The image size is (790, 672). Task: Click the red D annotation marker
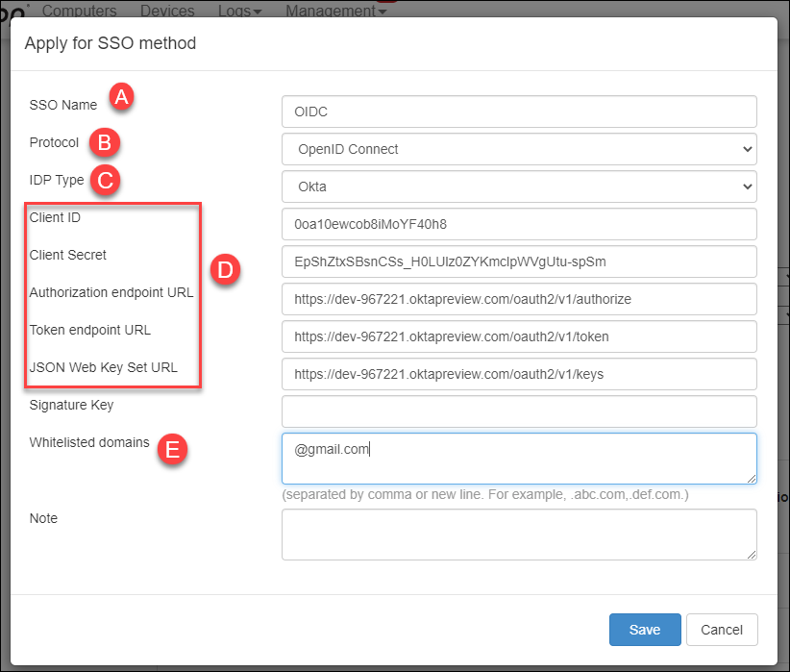[x=225, y=270]
